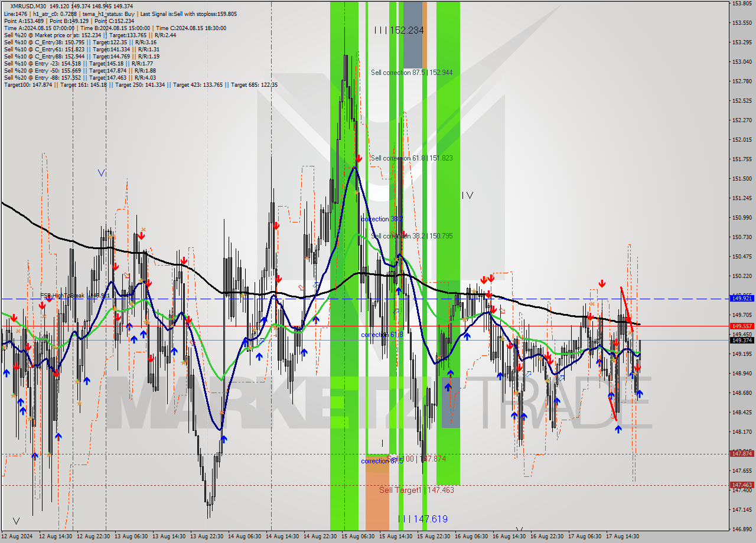The height and width of the screenshot is (543, 756).
Task: Click the 150.990 price scale value
Action: tap(742, 217)
